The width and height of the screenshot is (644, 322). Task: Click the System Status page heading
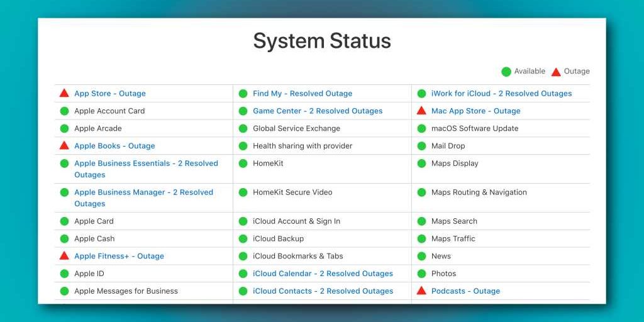pyautogui.click(x=322, y=41)
